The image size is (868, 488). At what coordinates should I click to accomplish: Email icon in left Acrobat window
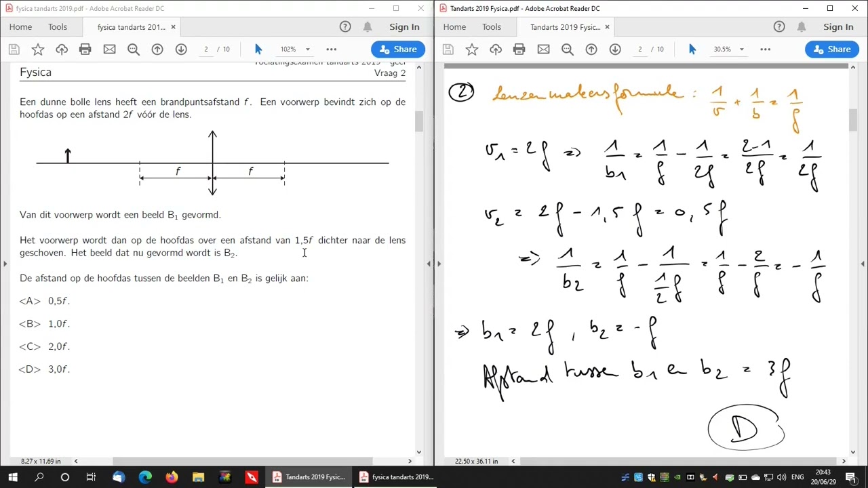click(x=109, y=49)
